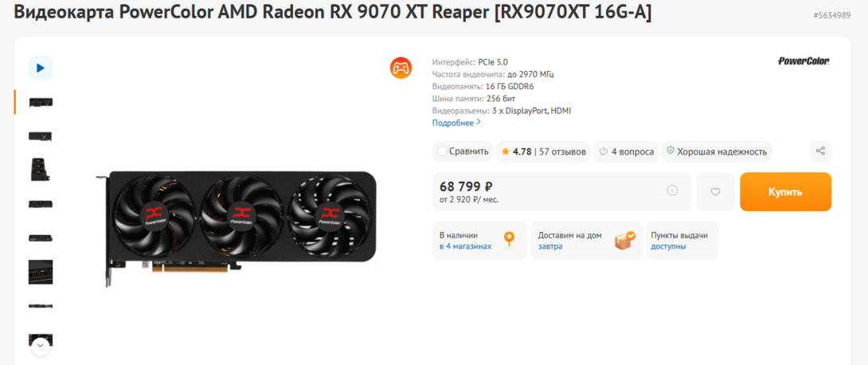Click the price info circle icon
This screenshot has width=868, height=365.
pos(672,190)
